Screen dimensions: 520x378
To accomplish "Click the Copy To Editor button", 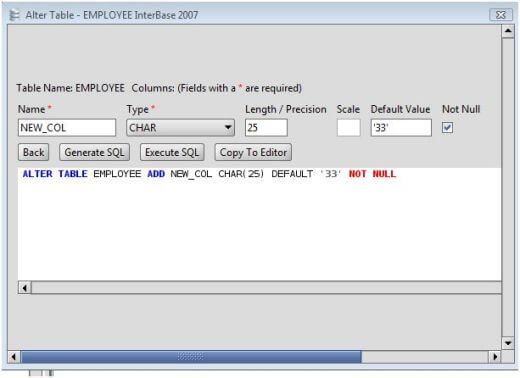I will coord(253,152).
